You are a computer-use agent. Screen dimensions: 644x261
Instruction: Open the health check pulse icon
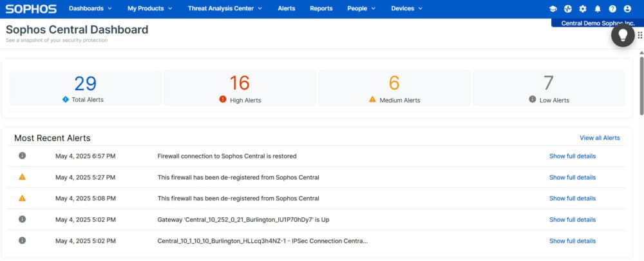567,8
